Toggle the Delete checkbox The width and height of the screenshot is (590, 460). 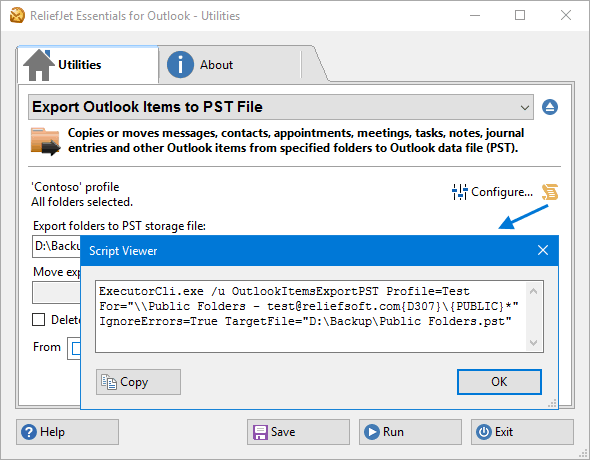38,320
